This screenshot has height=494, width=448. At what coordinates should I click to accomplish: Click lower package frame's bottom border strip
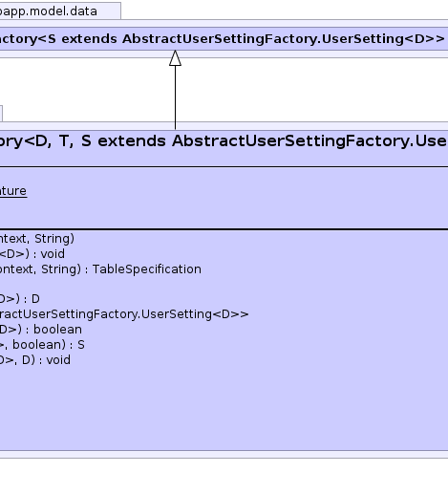[x=224, y=455]
